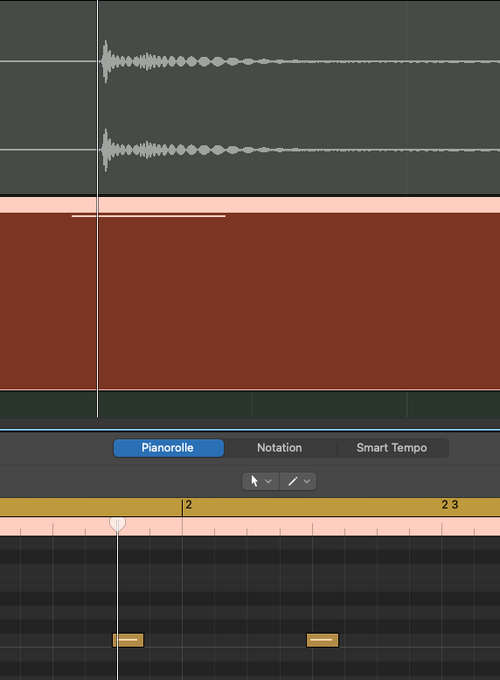Viewport: 500px width, 680px height.
Task: Click the piano roll playhead handle
Action: (x=117, y=524)
